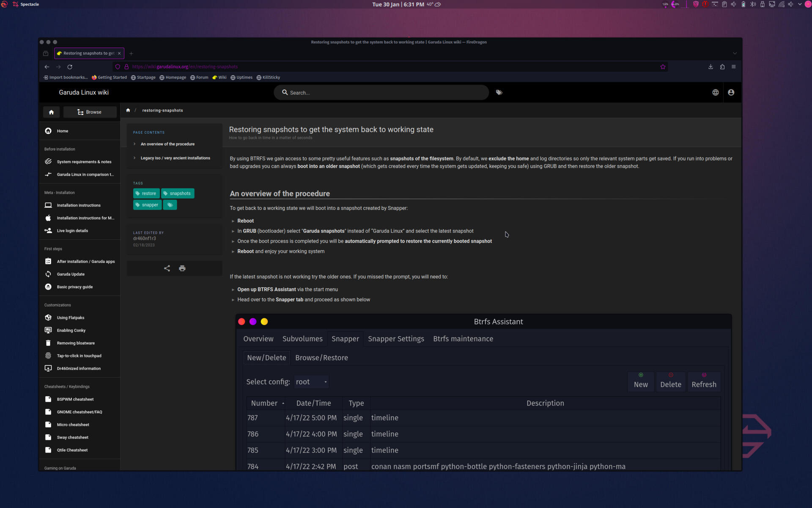Click the icon-only tags button next to snapper
The height and width of the screenshot is (508, 812).
pos(170,205)
